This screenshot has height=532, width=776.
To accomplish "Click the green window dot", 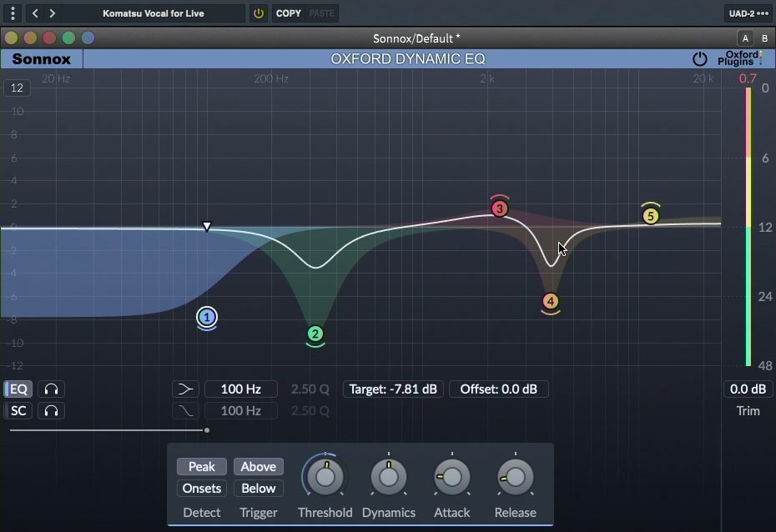I will 68,38.
